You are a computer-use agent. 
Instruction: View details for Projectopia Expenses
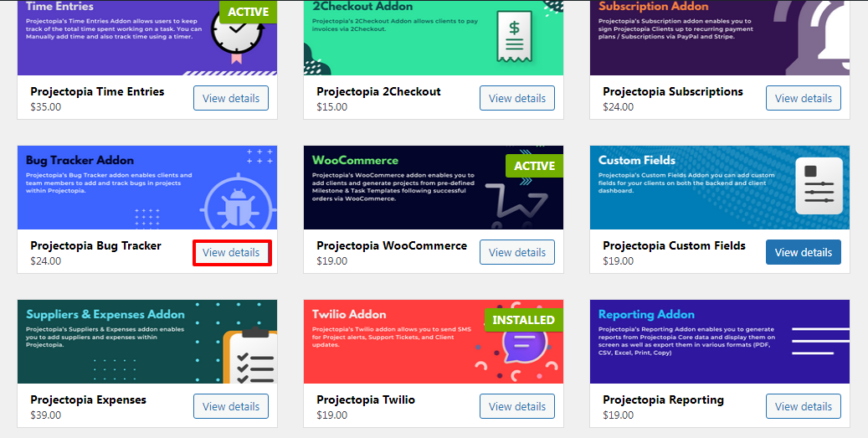[231, 406]
